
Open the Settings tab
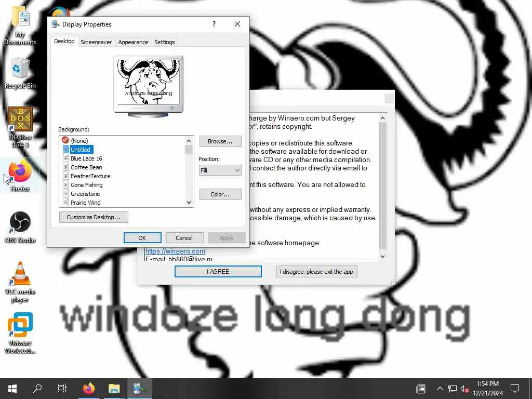(x=165, y=42)
